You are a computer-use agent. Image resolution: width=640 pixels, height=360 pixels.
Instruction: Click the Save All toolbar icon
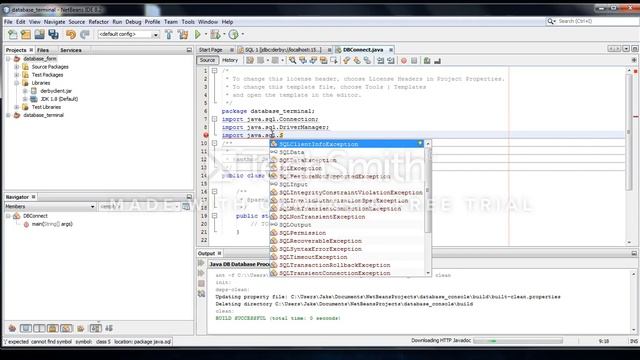pyautogui.click(x=53, y=35)
